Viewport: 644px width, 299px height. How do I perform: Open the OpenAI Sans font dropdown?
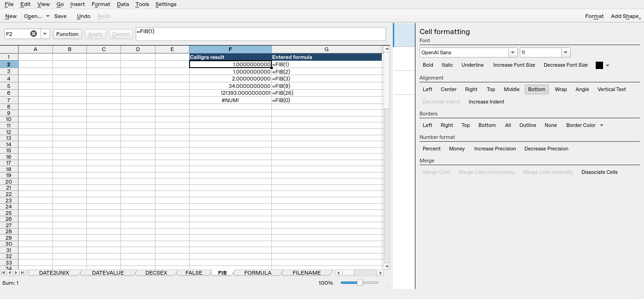(513, 52)
